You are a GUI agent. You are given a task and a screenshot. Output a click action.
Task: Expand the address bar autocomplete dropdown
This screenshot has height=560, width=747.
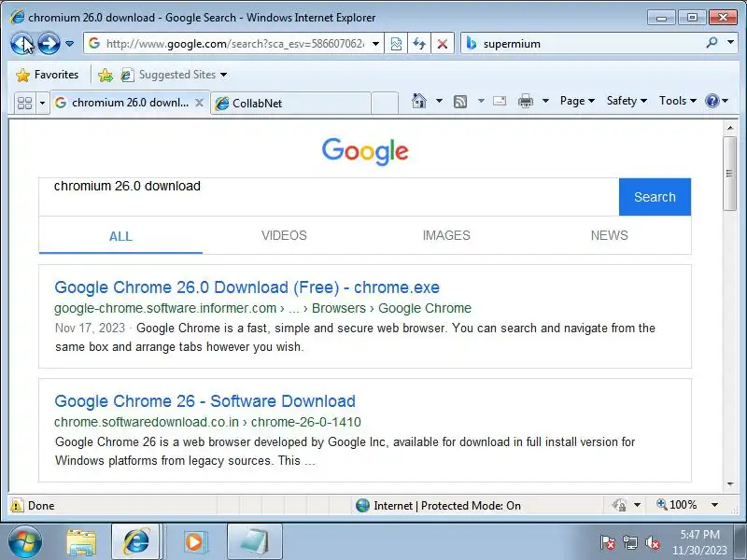point(376,44)
